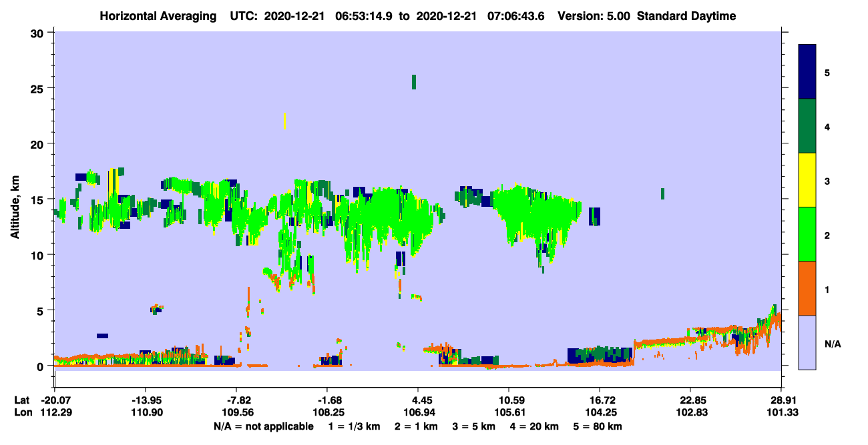Click latitude value 4.45
The width and height of the screenshot is (868, 445).
[417, 400]
